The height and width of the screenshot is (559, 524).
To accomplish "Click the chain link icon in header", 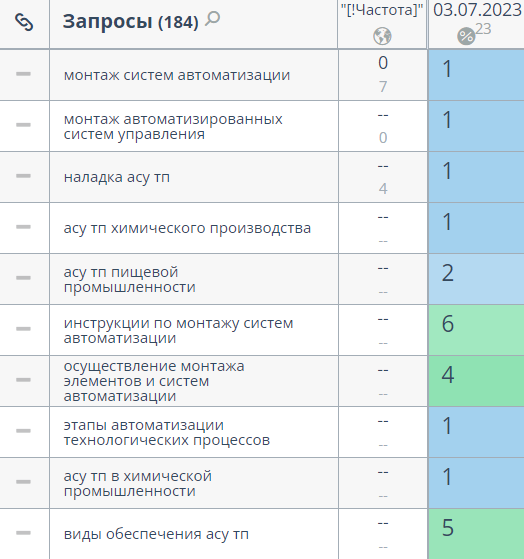I will tap(24, 22).
